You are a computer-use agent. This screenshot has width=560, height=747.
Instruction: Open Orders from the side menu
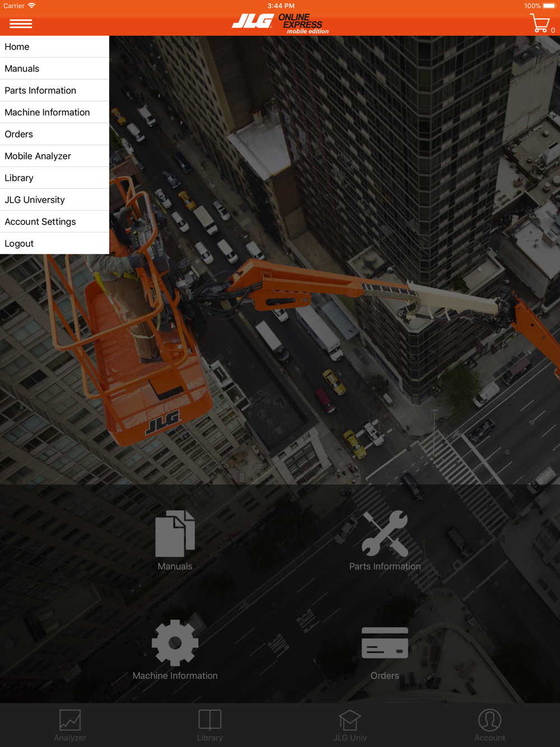tap(54, 134)
